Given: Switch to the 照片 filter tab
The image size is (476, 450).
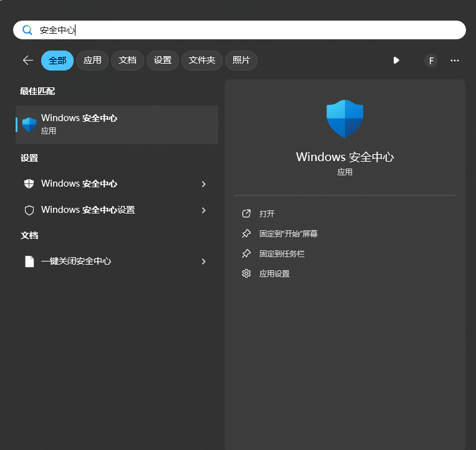Looking at the screenshot, I should pos(241,61).
